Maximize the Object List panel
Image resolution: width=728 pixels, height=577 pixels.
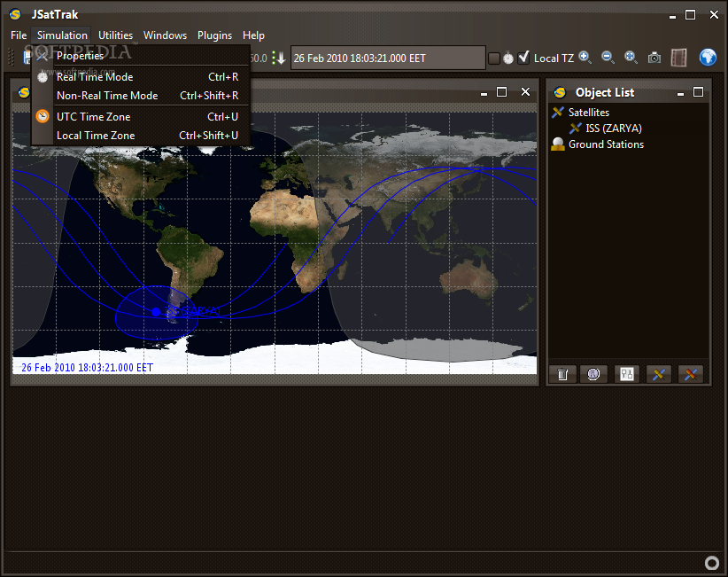[x=698, y=92]
